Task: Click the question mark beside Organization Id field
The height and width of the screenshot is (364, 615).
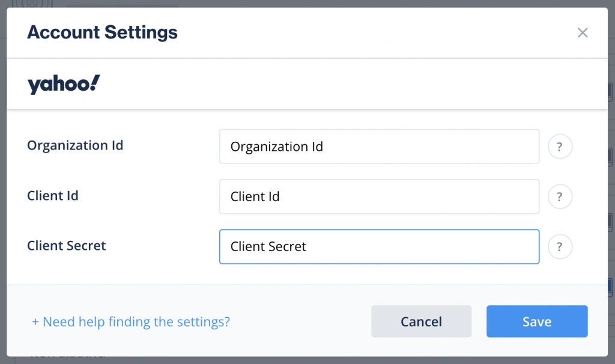Action: pyautogui.click(x=560, y=146)
